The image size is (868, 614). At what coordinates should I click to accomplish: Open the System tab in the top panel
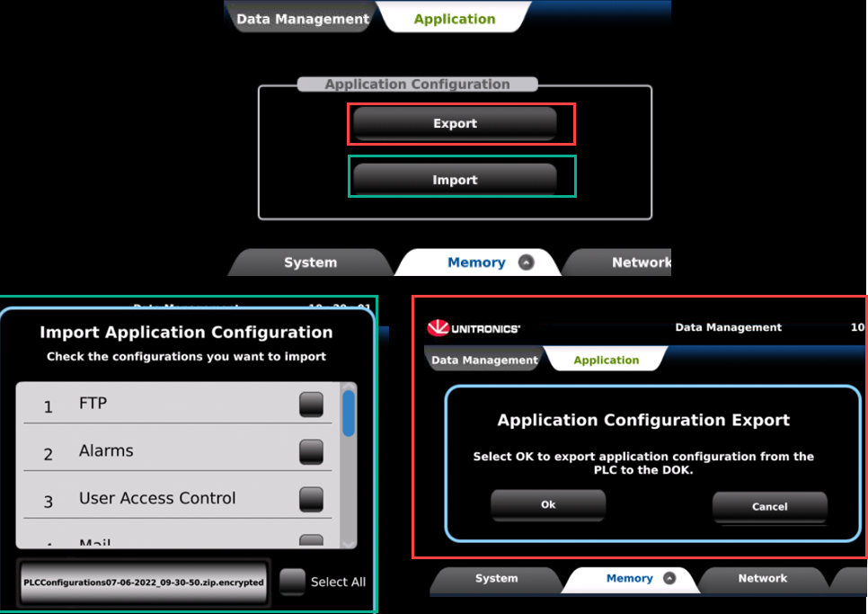pyautogui.click(x=310, y=263)
